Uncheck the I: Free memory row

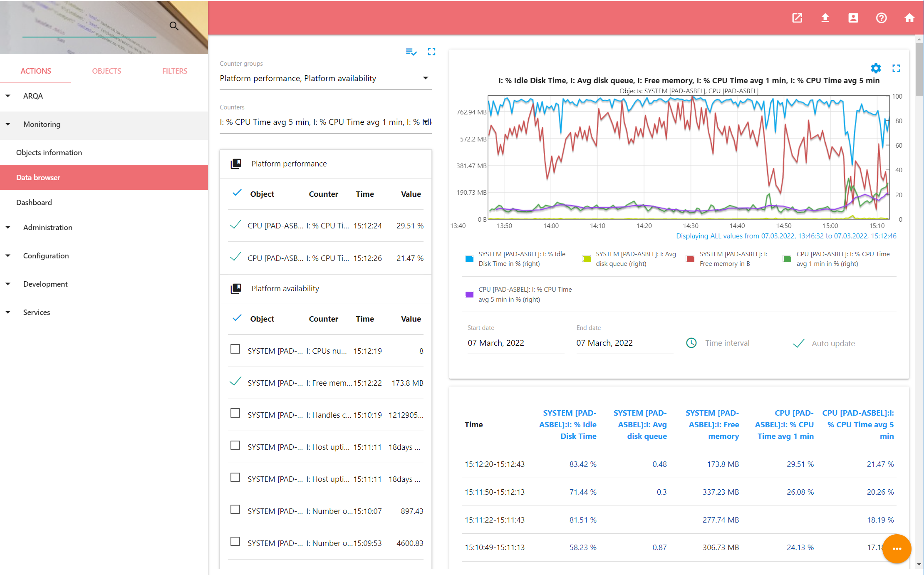click(x=235, y=382)
